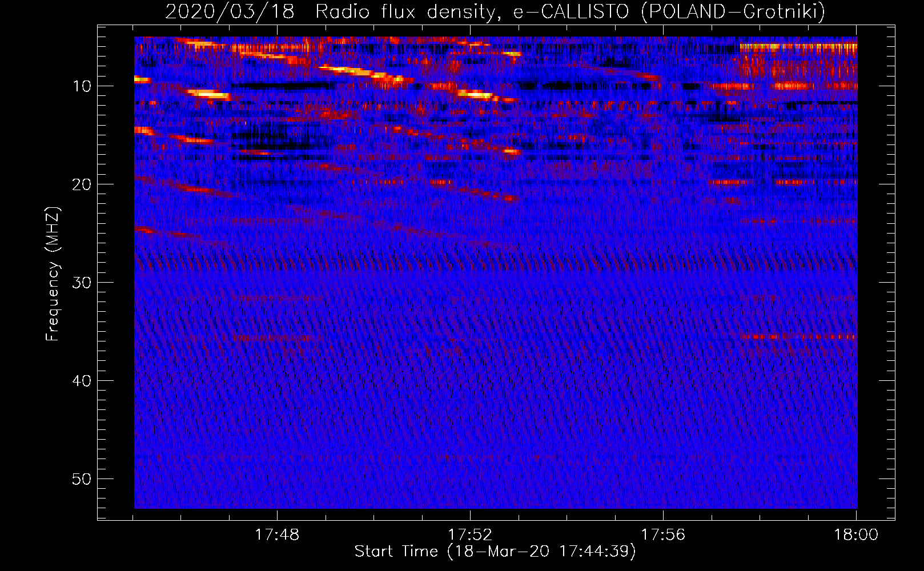The width and height of the screenshot is (924, 571).
Task: Click the plot title "2020/03/18 Radio flux density, e-CALLISTO (POLAND-Grotniki)"
Action: (495, 11)
